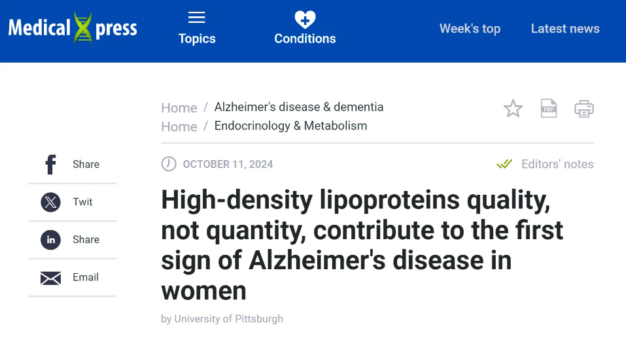Share article via LinkedIn icon
The height and width of the screenshot is (364, 626).
(x=51, y=240)
